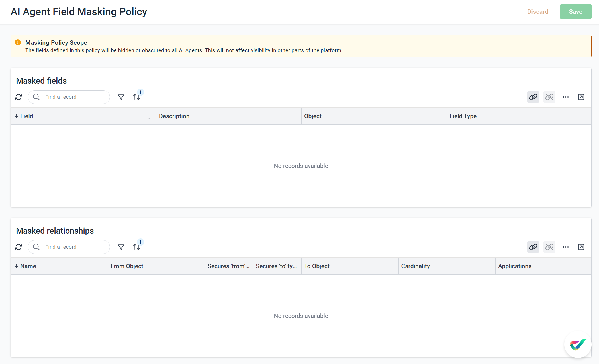Open more options in Masked relationships
Image resolution: width=599 pixels, height=364 pixels.
coord(566,247)
